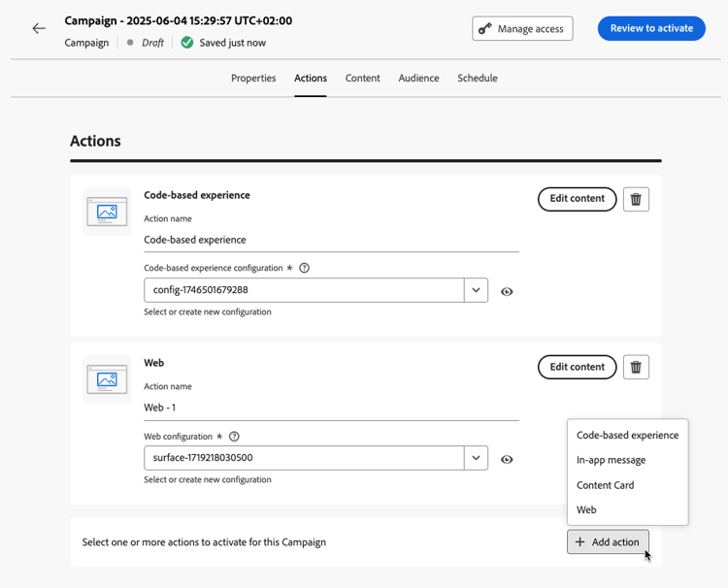Click the Web action name field

tap(330, 408)
